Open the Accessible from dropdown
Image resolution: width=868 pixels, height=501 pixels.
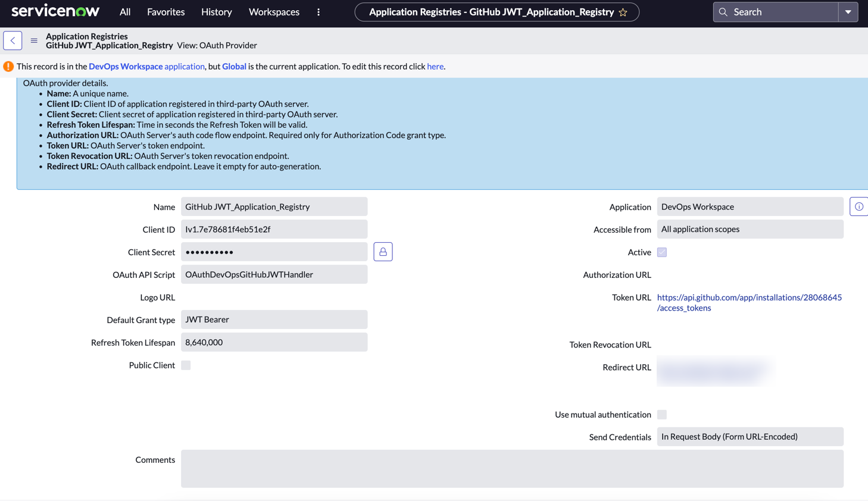click(750, 229)
